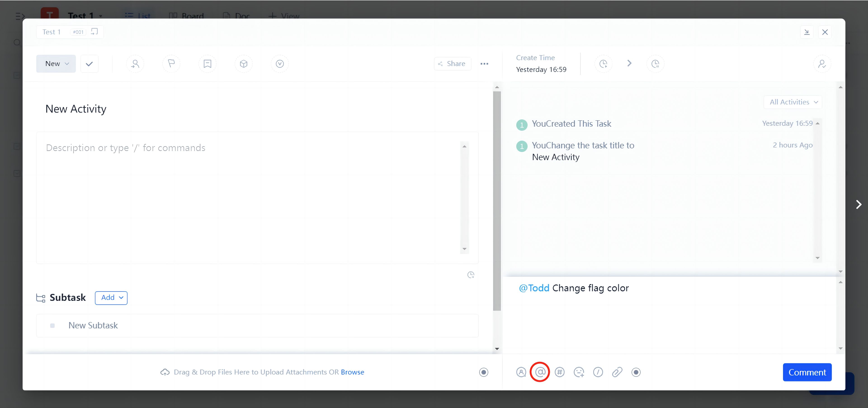Add an emoji to the comment
The height and width of the screenshot is (408, 868).
click(579, 372)
